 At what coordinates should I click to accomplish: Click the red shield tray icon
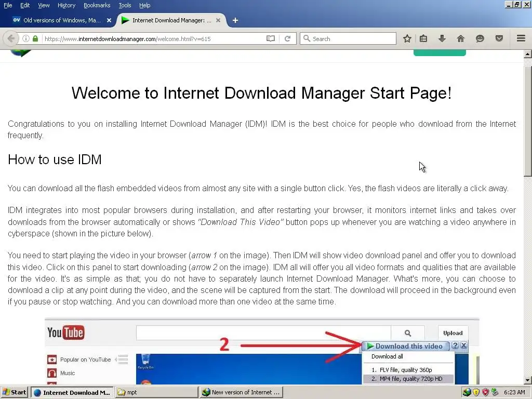tap(486, 392)
